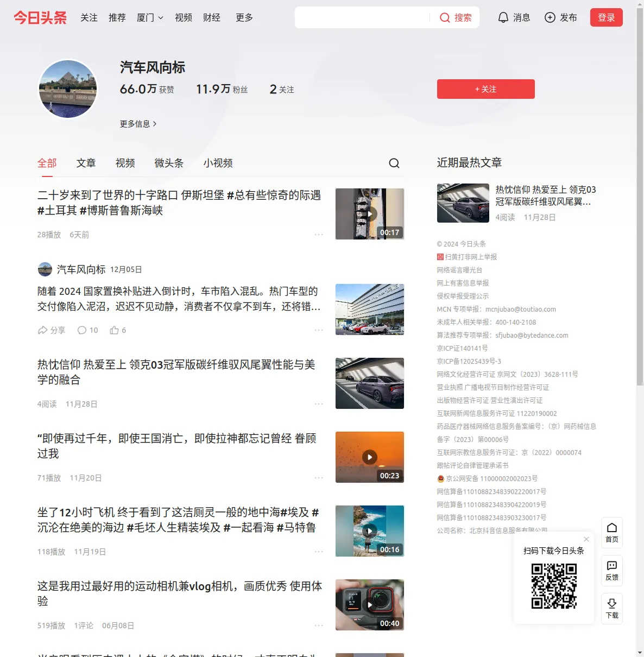Screen dimensions: 644x657
Task: Like the post with 6 likes
Action: pyautogui.click(x=114, y=330)
